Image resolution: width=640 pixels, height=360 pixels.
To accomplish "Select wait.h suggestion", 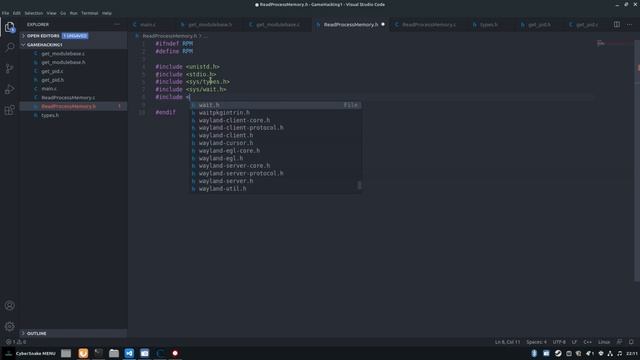I will pos(276,105).
